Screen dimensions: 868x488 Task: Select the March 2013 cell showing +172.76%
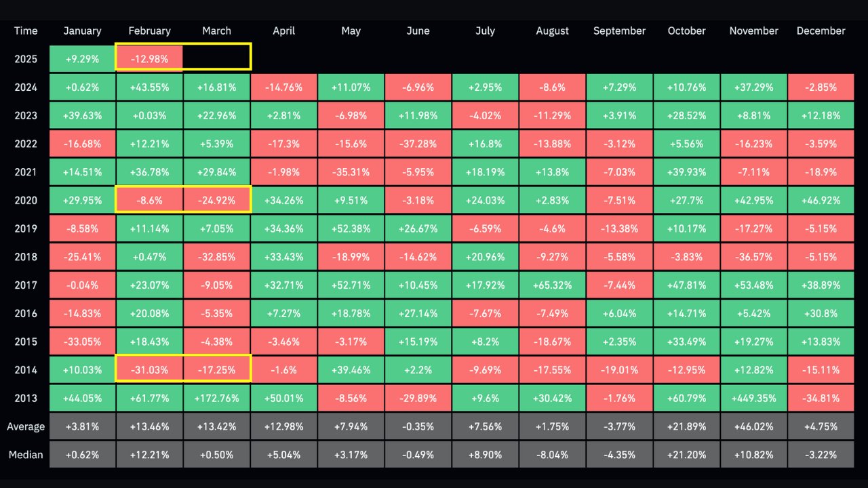216,399
